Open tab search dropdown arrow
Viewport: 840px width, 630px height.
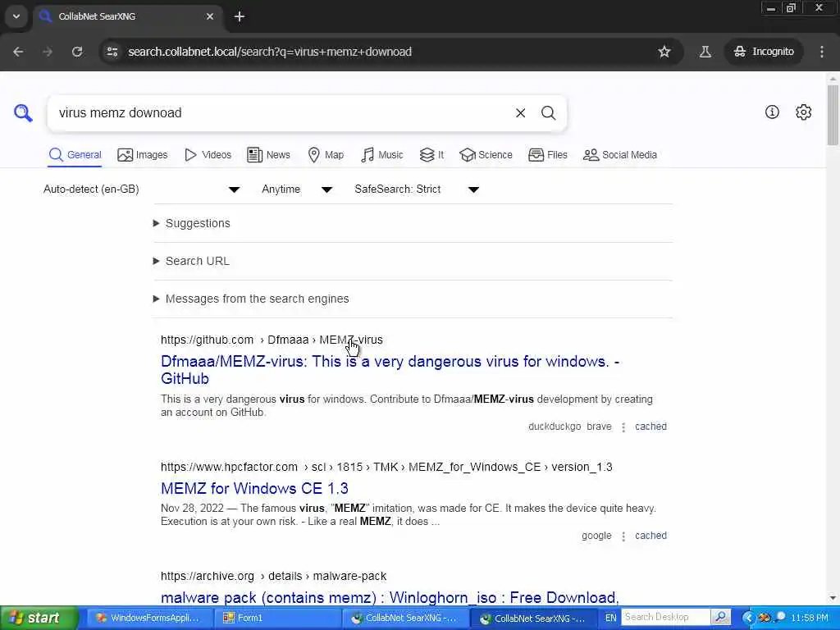click(x=16, y=16)
